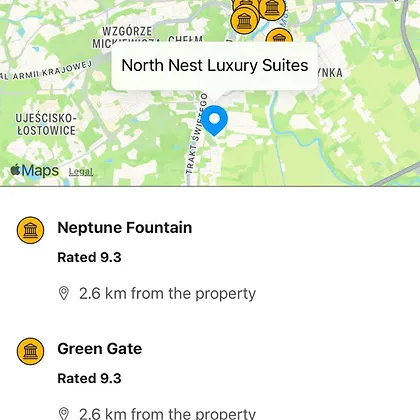Tap the front museum marker in overlapping cluster
420x420 pixels.
click(x=245, y=21)
